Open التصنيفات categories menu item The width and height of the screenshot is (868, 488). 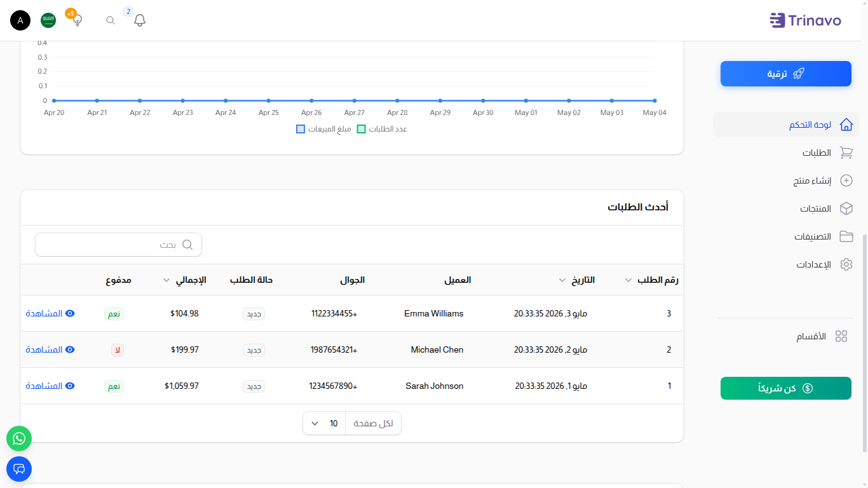[786, 236]
